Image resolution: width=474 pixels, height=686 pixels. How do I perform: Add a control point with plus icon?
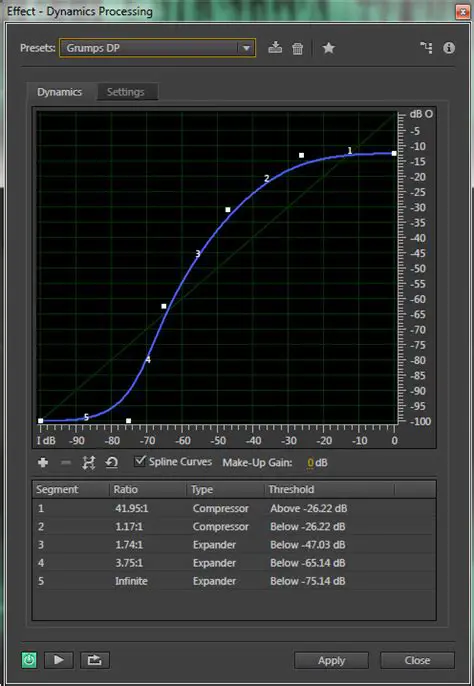[x=43, y=462]
